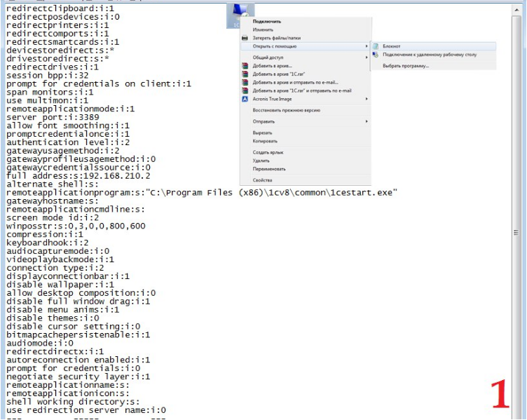Click WinRAR icon for Добавить в архив и отправить по e-mail
Viewport: 527px width, 420px height.
coord(244,82)
